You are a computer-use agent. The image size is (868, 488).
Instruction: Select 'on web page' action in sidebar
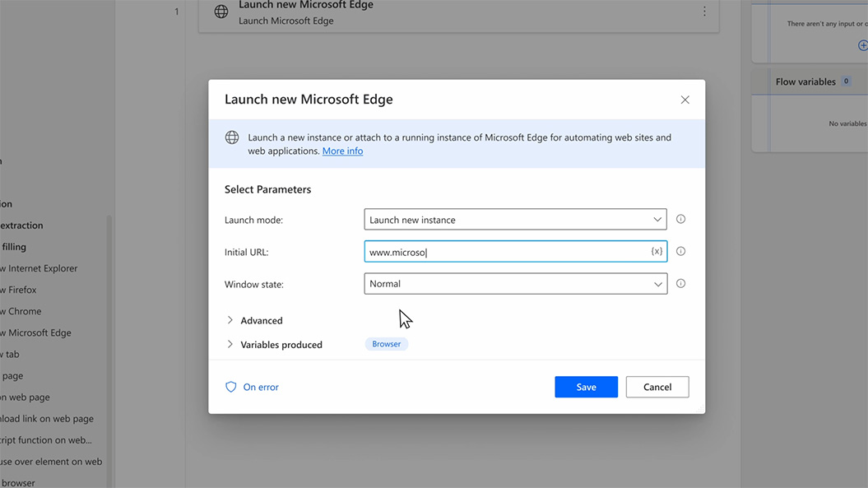click(x=25, y=397)
